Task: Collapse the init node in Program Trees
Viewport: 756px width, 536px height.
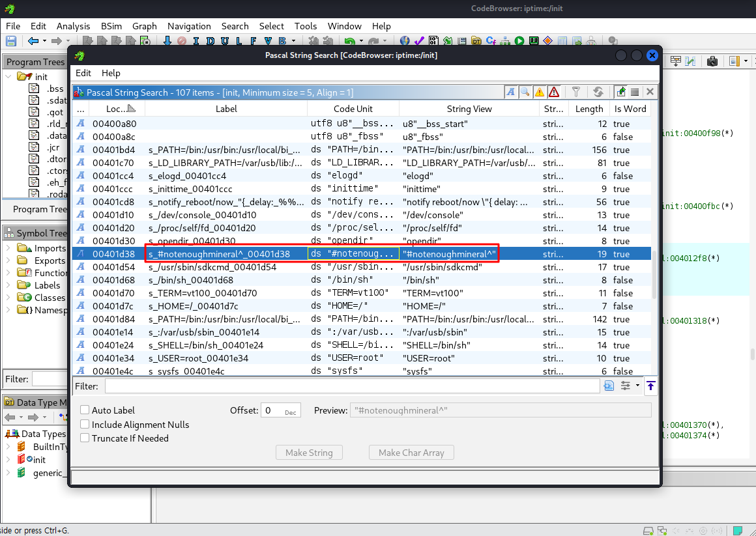Action: click(8, 77)
